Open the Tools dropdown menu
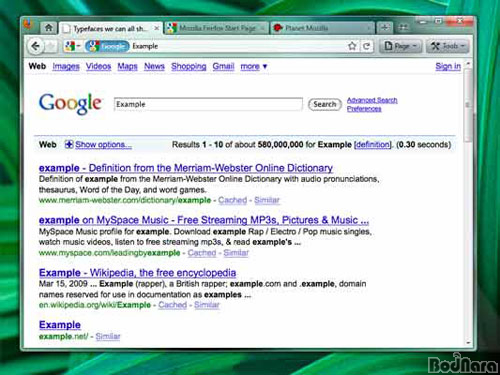This screenshot has width=500, height=375. click(448, 46)
